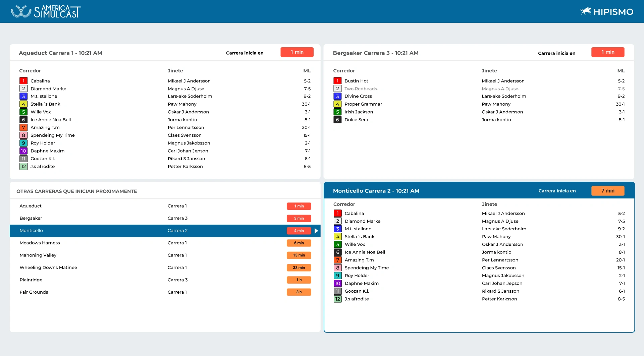Viewport: 644px width, 356px height.
Task: Click purple number 10 badge in Monticello panel
Action: coord(337,284)
